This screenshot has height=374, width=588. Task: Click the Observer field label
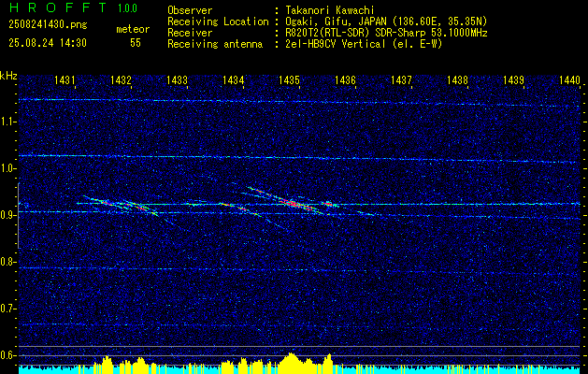tap(190, 10)
